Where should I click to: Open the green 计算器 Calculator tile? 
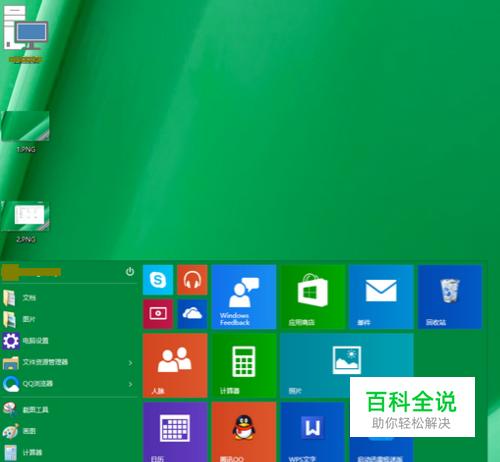244,366
